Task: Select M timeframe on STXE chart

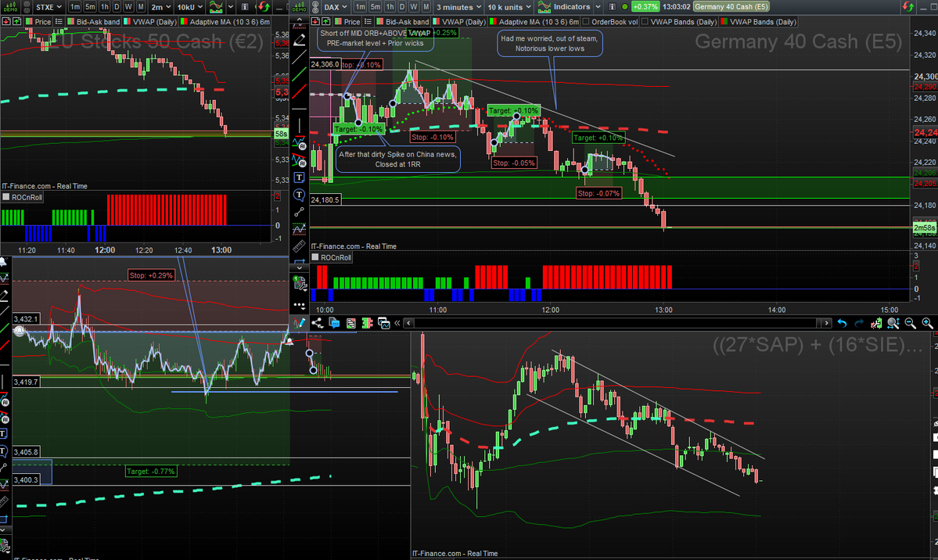Action: pos(141,6)
